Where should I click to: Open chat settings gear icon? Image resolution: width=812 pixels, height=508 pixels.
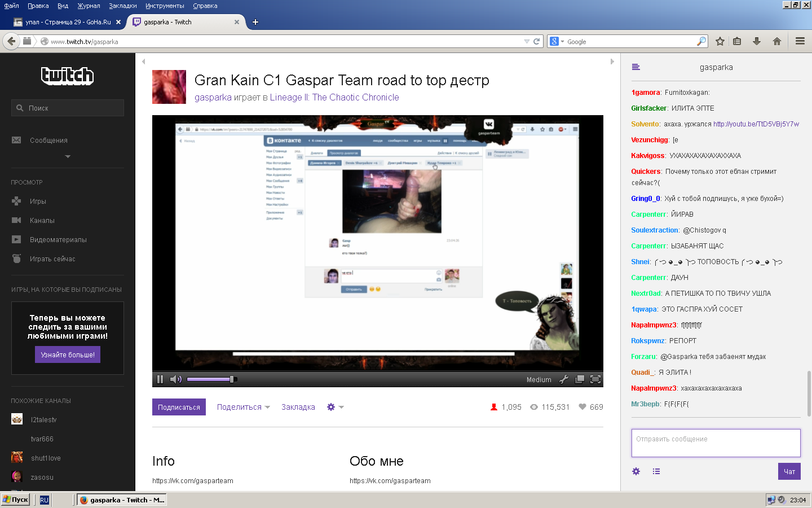click(x=636, y=471)
